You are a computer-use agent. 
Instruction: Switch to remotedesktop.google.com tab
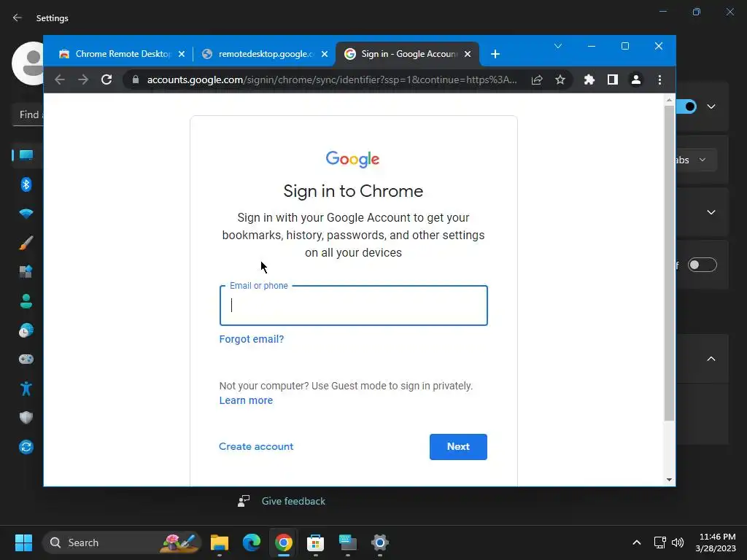(x=266, y=54)
